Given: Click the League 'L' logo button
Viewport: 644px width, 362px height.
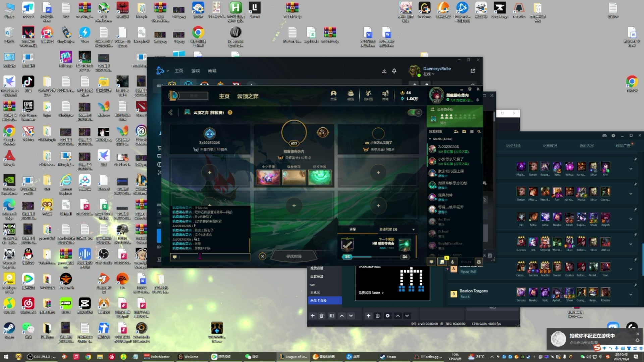Looking at the screenshot, I should pyautogui.click(x=173, y=96).
